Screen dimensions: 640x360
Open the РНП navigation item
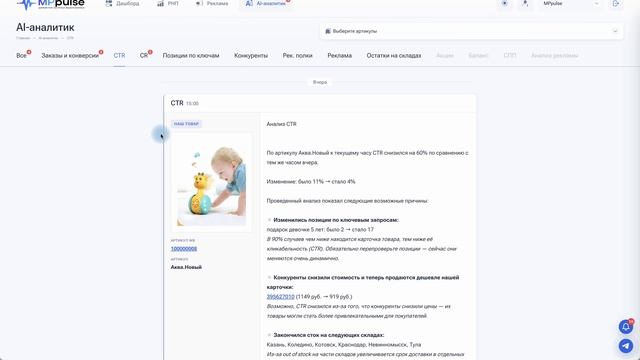click(168, 3)
